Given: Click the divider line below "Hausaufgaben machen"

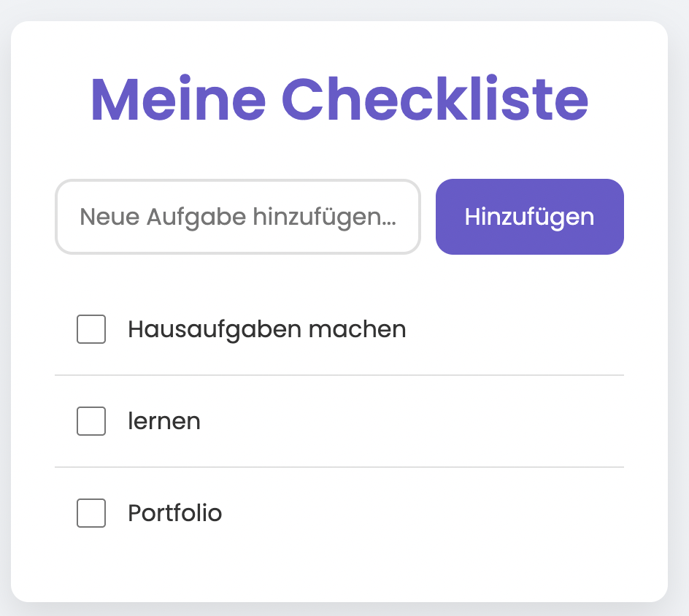Looking at the screenshot, I should [339, 375].
